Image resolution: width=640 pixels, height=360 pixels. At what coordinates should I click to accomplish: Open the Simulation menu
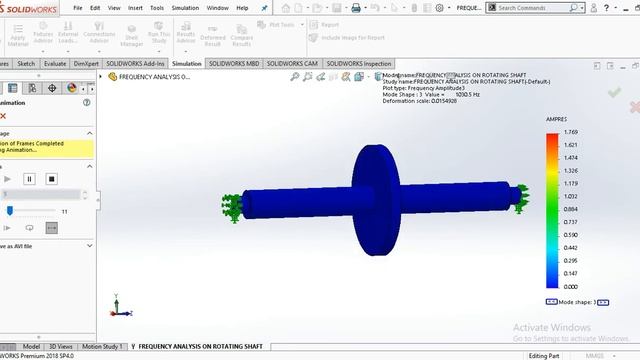point(185,8)
